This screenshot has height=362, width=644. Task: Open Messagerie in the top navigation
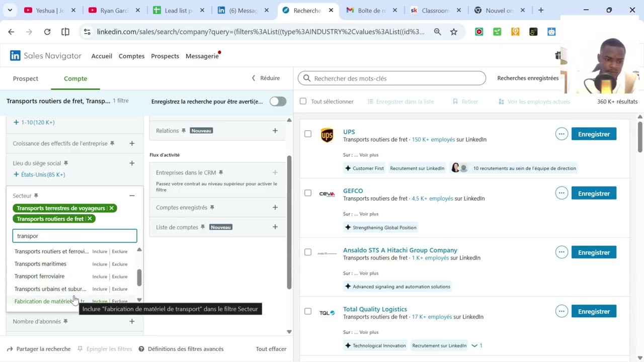(202, 56)
